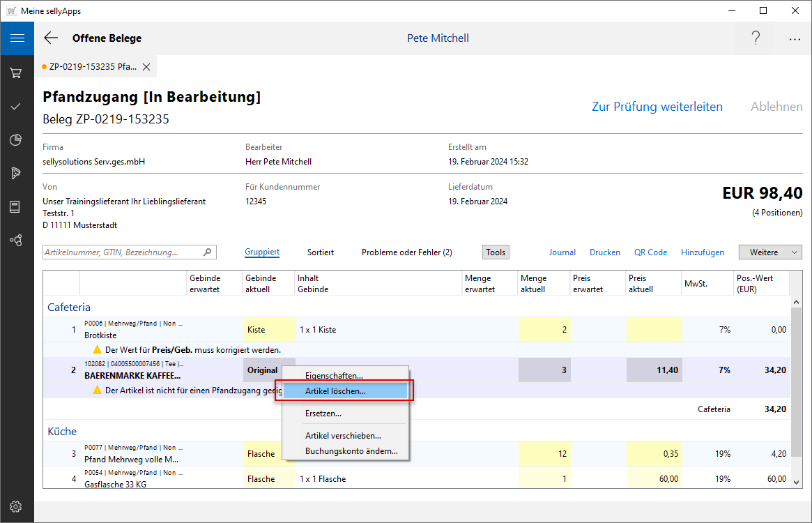Click the book catalog sidebar icon

tap(17, 206)
